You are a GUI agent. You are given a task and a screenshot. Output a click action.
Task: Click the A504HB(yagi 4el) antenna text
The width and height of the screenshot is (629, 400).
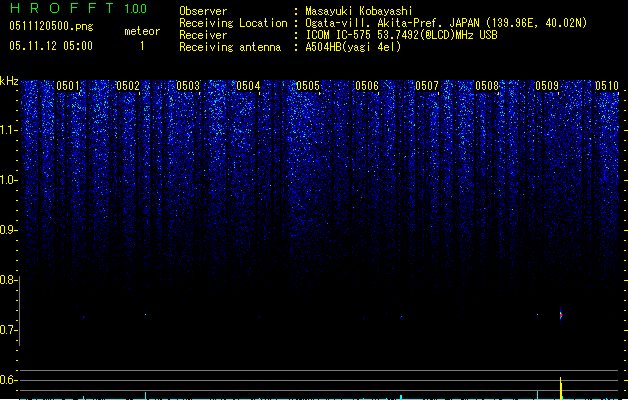353,47
